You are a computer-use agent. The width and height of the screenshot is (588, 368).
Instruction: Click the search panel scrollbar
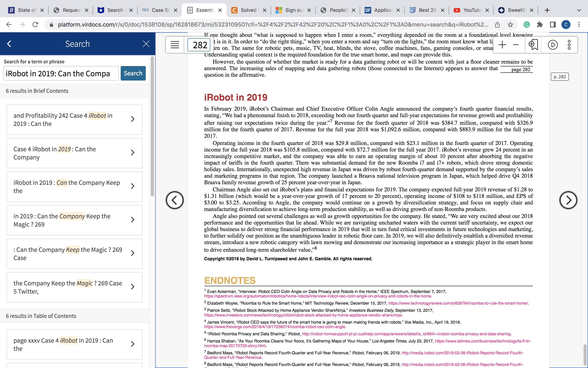click(x=152, y=127)
